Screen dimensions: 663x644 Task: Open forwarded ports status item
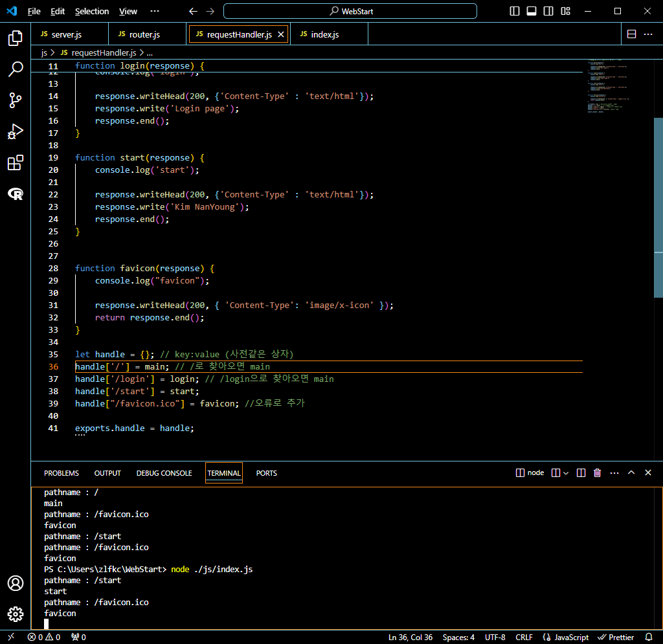click(x=78, y=637)
